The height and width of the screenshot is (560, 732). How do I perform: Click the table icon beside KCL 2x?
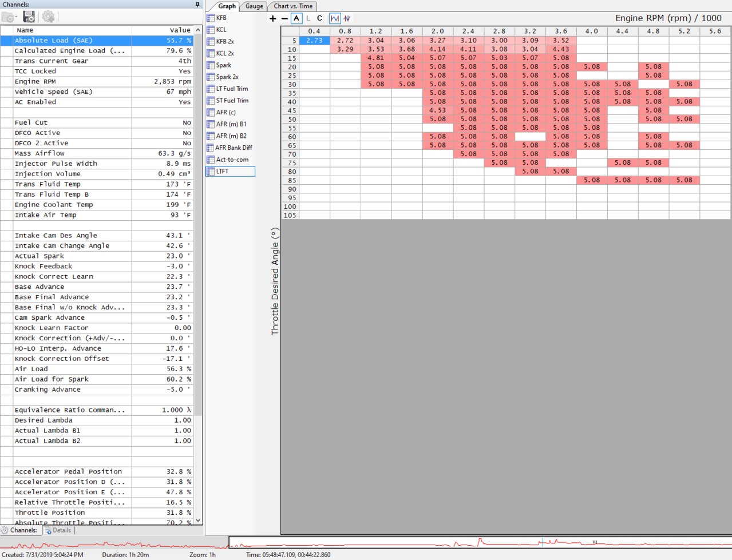tap(211, 53)
